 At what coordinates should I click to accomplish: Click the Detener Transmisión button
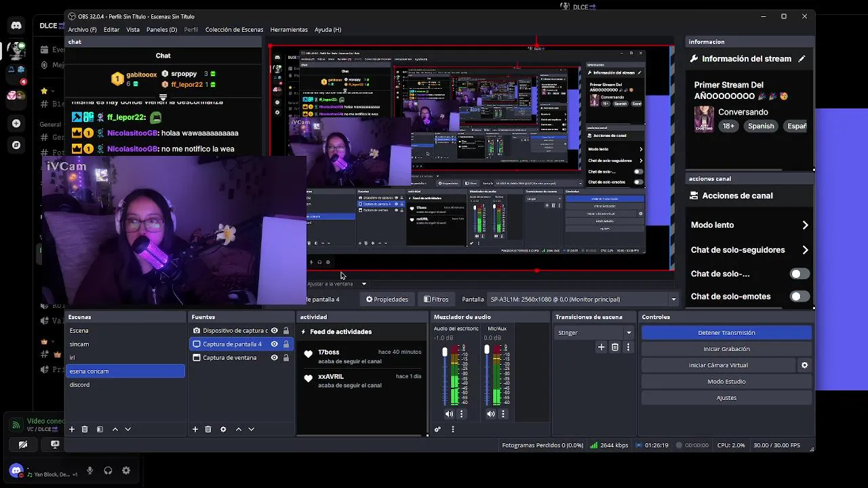pyautogui.click(x=726, y=333)
